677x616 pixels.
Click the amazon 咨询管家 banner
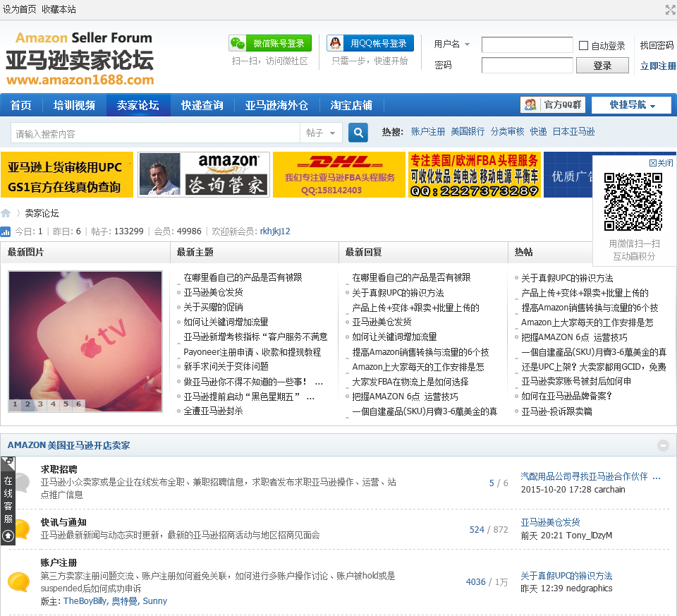[x=204, y=174]
